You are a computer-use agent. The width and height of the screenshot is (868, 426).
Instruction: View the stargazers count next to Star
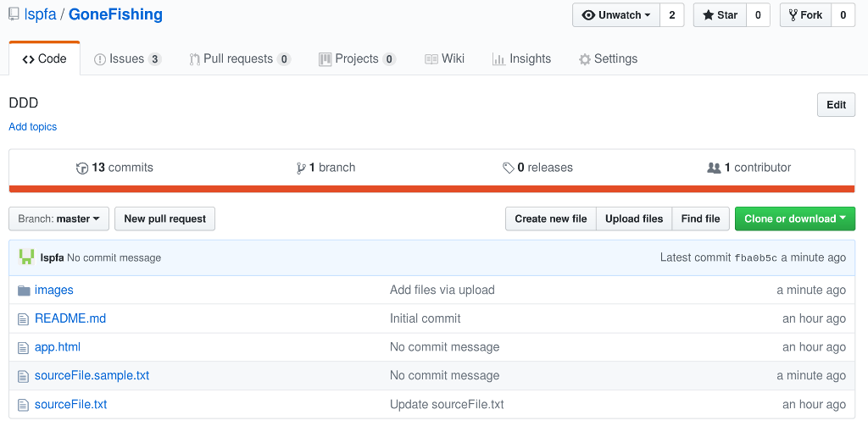[758, 15]
